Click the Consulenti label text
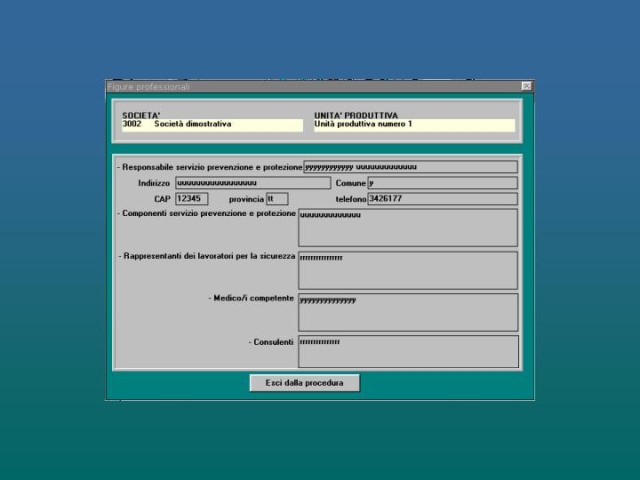This screenshot has width=640, height=480. tap(271, 342)
